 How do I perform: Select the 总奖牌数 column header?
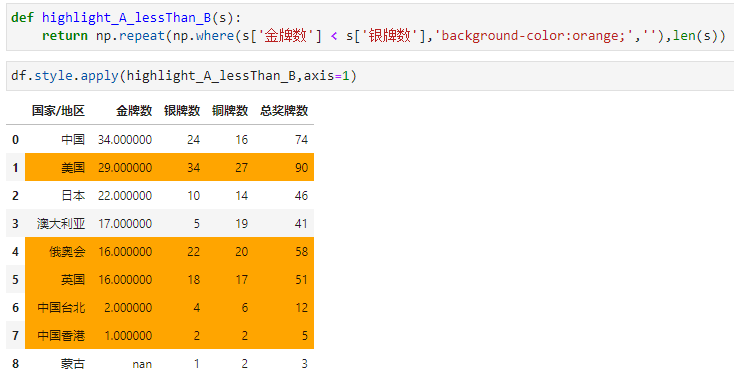pyautogui.click(x=284, y=111)
